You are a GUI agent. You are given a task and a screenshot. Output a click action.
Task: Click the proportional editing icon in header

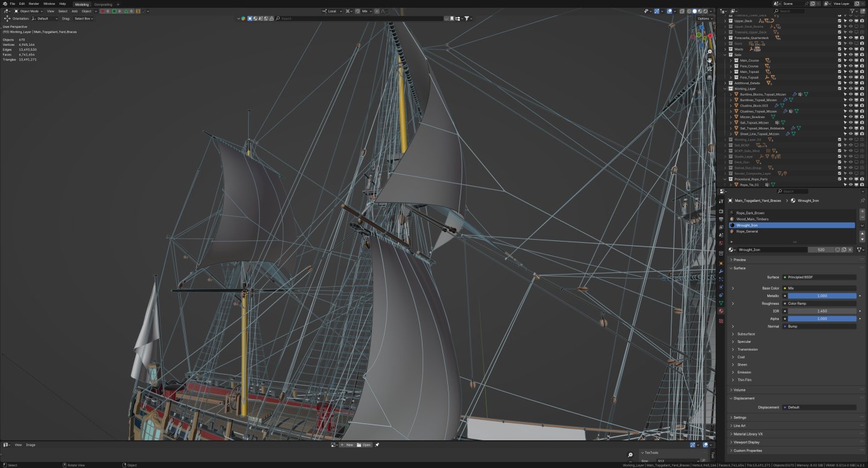377,11
